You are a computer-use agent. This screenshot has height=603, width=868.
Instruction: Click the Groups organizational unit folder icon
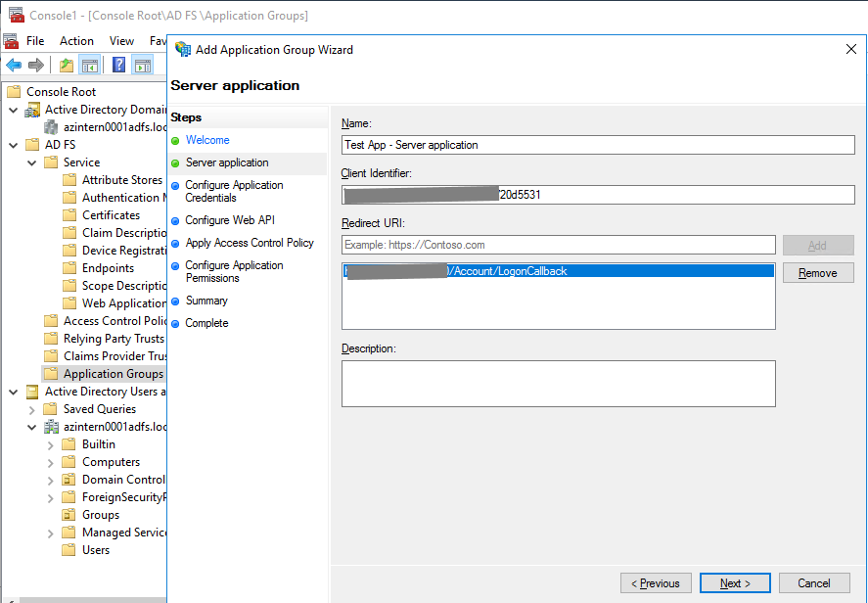tap(69, 515)
